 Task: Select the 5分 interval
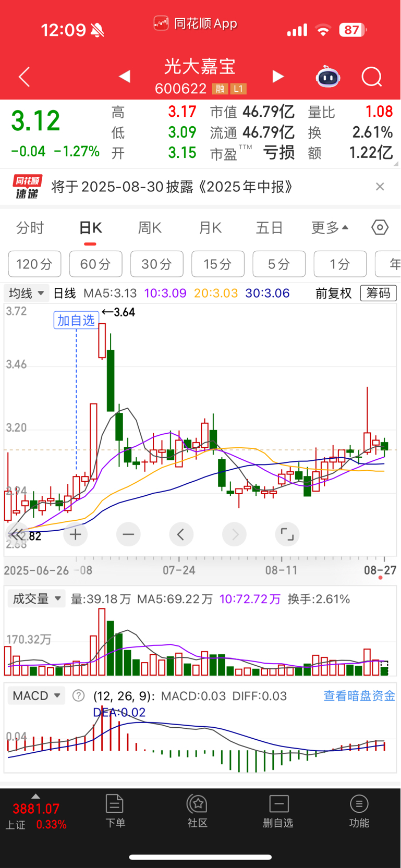pos(279,264)
